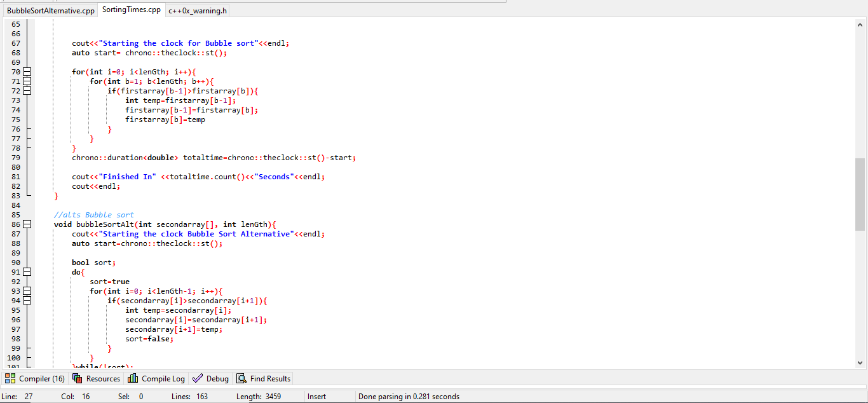Click the Insert mode indicator in status bar
This screenshot has height=403, width=868.
[316, 396]
